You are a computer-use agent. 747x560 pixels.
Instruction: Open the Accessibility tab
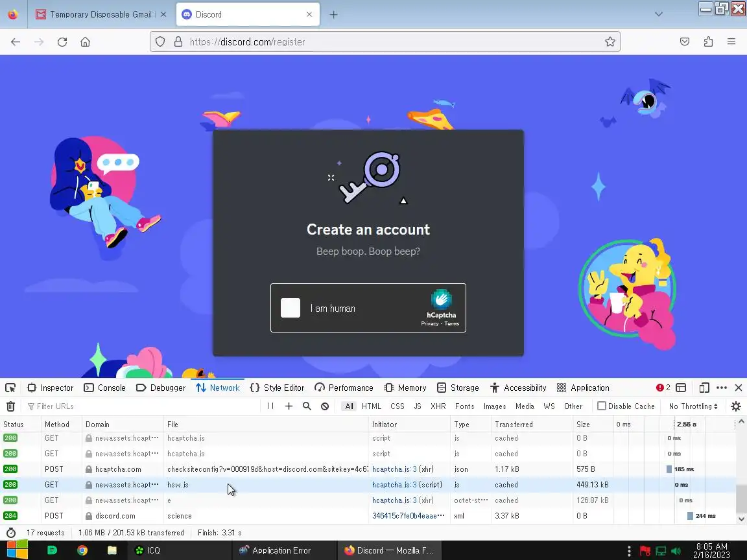coord(518,388)
